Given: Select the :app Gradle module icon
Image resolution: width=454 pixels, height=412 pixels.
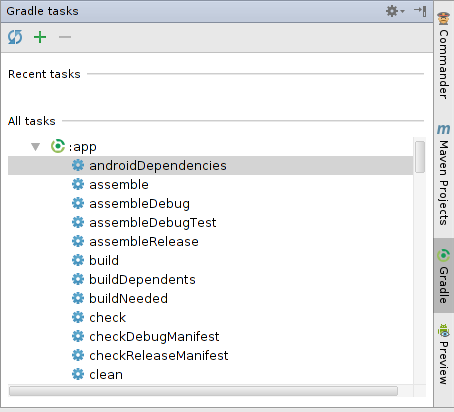Looking at the screenshot, I should (x=58, y=146).
